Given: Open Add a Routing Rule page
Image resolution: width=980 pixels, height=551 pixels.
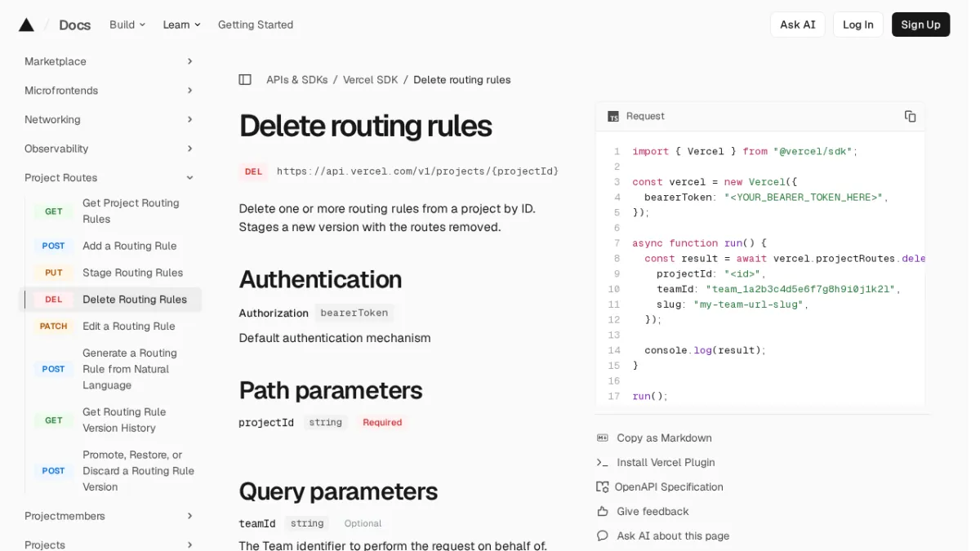Looking at the screenshot, I should tap(114, 246).
